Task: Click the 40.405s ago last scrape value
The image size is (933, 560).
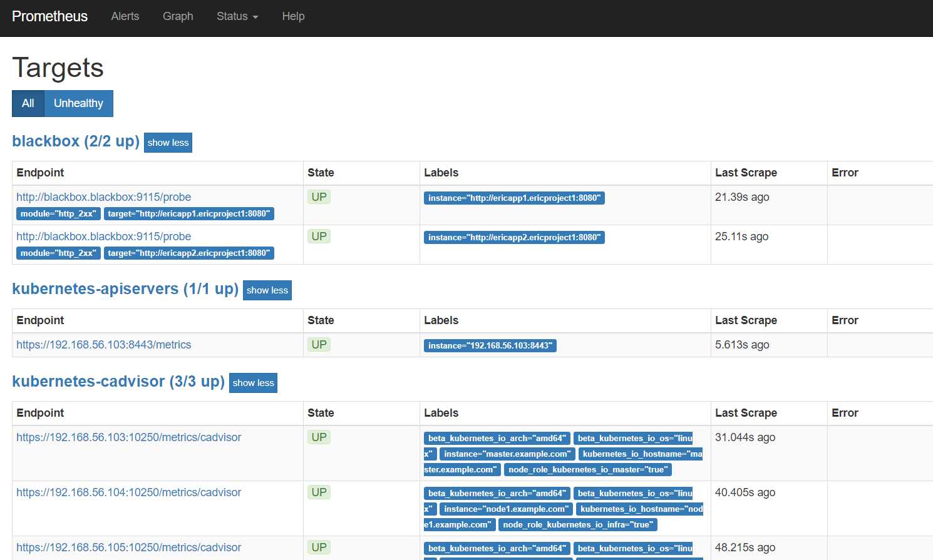Action: [x=745, y=492]
